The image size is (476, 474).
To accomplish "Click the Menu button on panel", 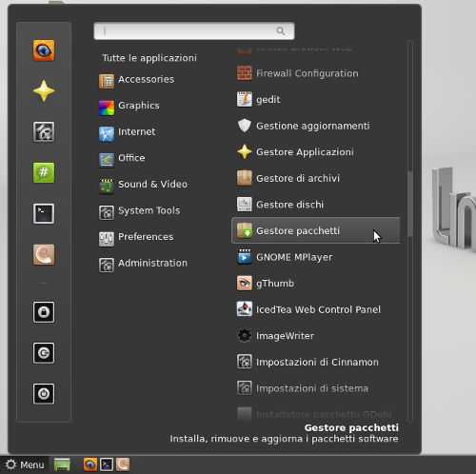I will (25, 464).
